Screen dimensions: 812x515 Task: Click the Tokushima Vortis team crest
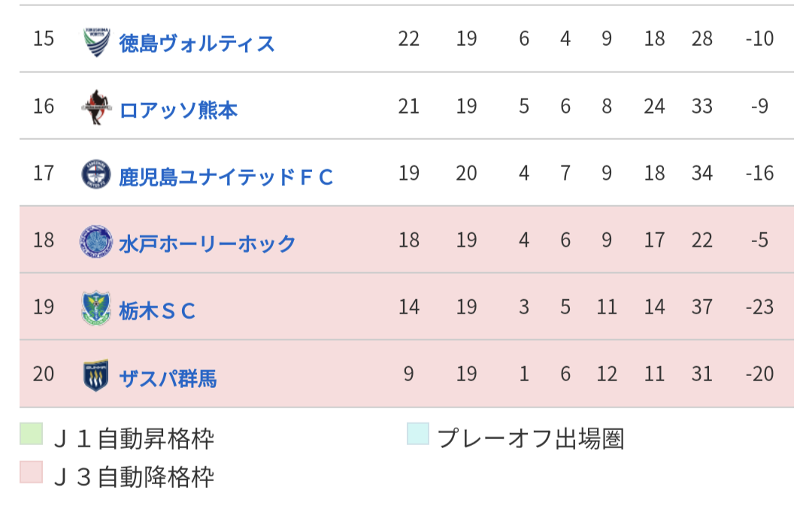[96, 41]
